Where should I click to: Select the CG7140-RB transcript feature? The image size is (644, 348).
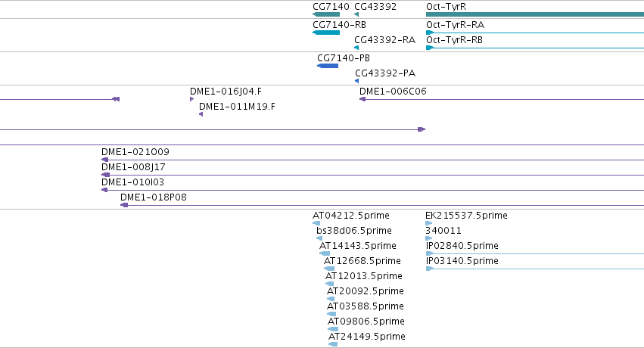pyautogui.click(x=326, y=33)
